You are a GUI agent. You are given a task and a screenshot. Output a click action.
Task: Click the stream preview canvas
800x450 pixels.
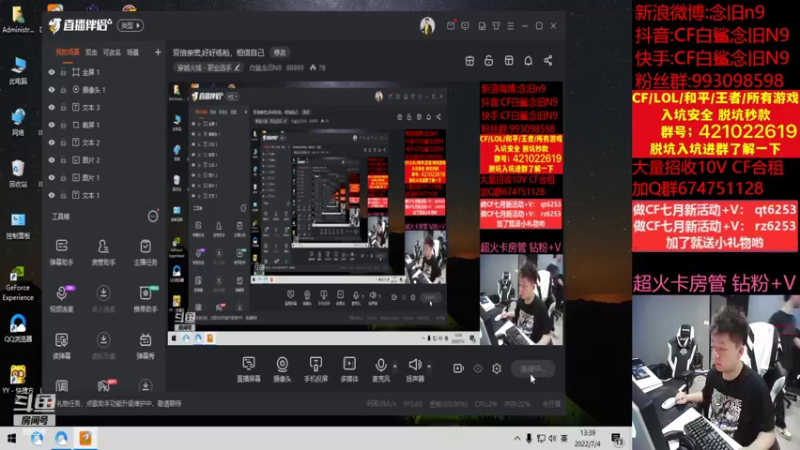365,213
